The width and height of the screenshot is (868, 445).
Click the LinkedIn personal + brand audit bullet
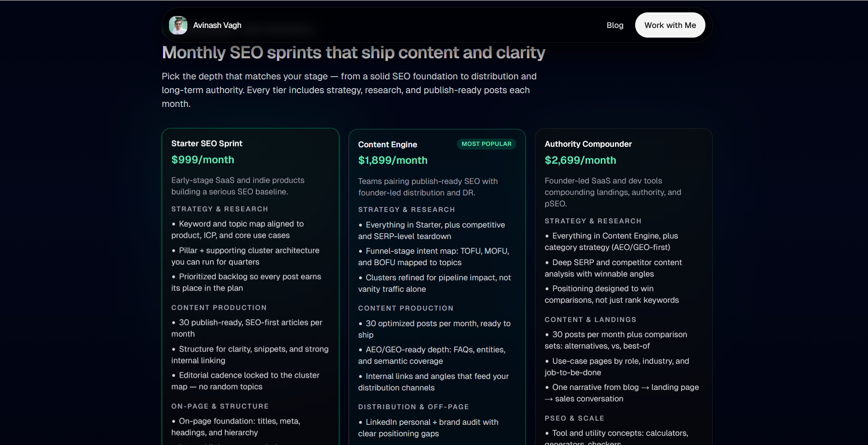[428, 428]
